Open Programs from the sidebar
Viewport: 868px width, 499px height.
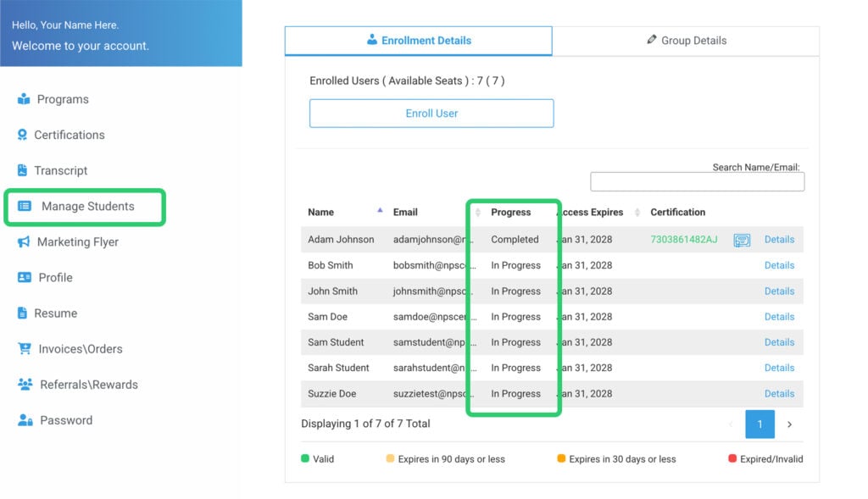click(x=63, y=100)
